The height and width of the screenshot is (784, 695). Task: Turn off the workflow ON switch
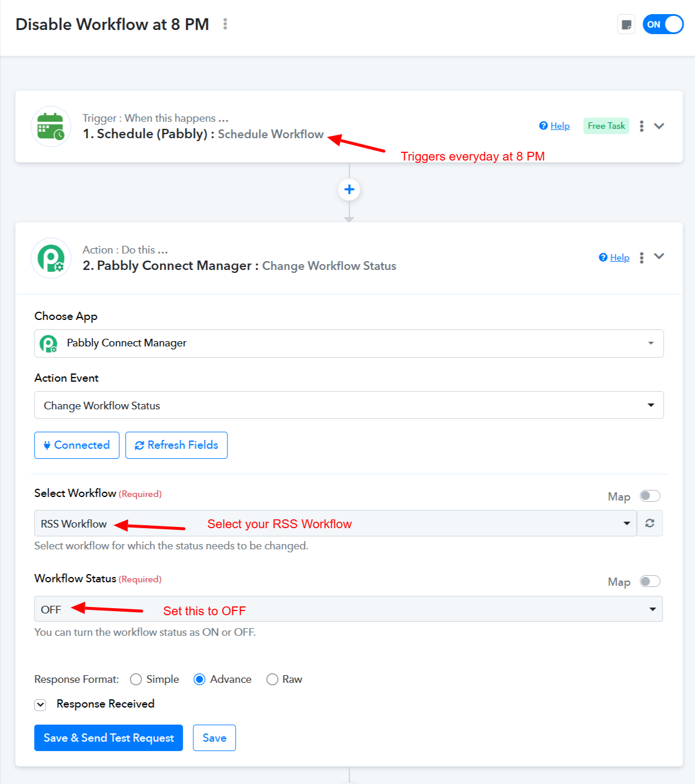click(x=663, y=25)
